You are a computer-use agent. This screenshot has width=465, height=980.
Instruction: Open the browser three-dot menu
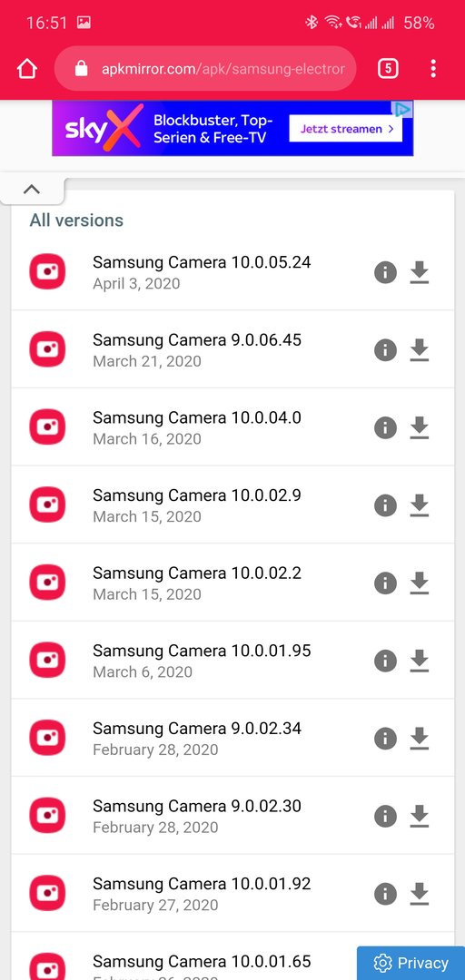(433, 69)
